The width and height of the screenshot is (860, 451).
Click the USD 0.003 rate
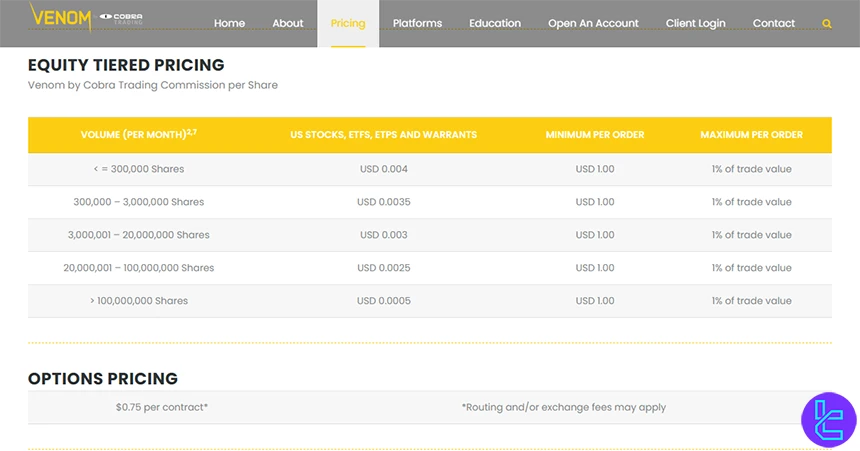[x=383, y=235]
